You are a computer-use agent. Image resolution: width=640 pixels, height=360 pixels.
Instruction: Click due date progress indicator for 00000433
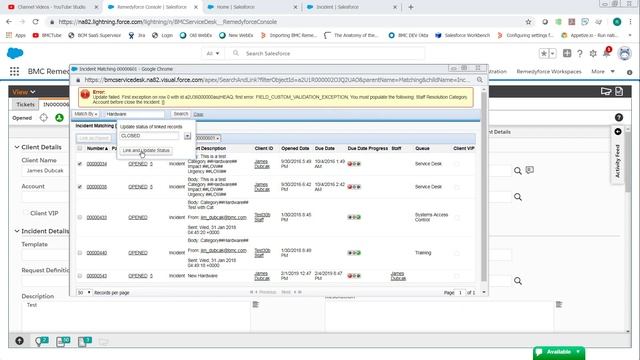[x=354, y=217]
